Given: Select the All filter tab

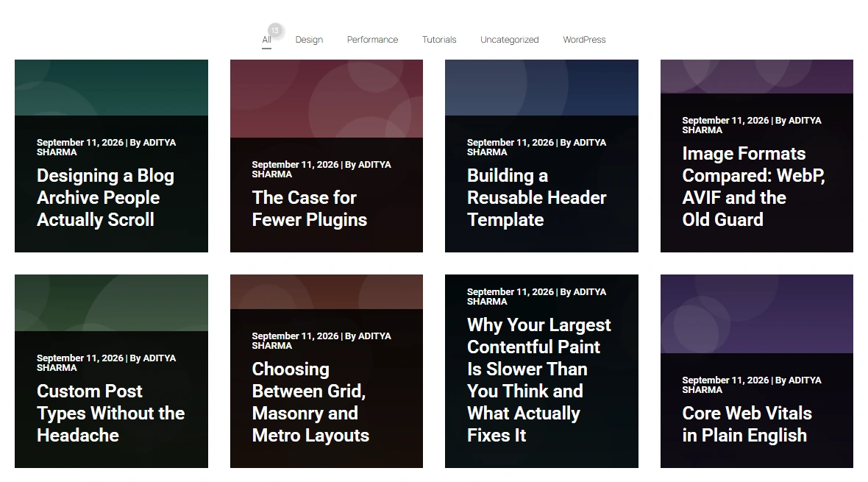Looking at the screenshot, I should point(266,40).
